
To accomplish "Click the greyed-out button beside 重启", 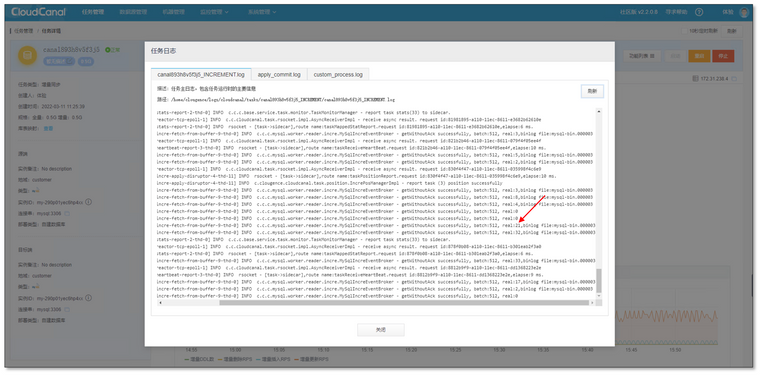I will (x=675, y=56).
